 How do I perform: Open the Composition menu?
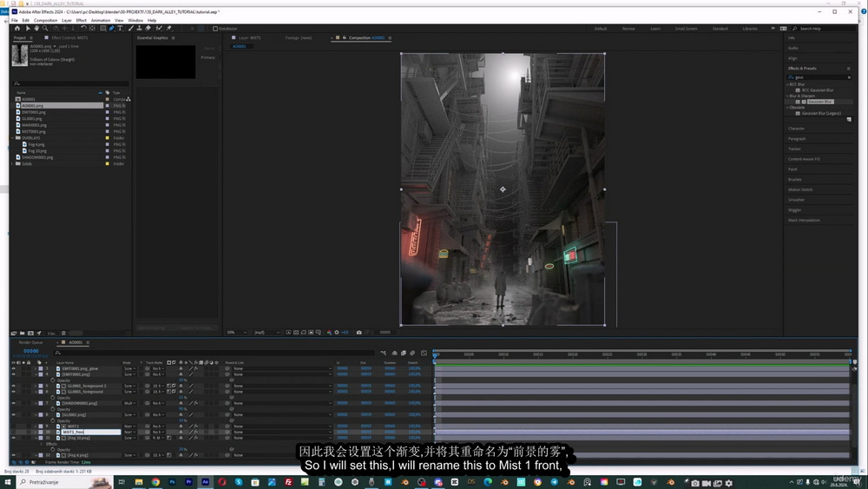(45, 21)
